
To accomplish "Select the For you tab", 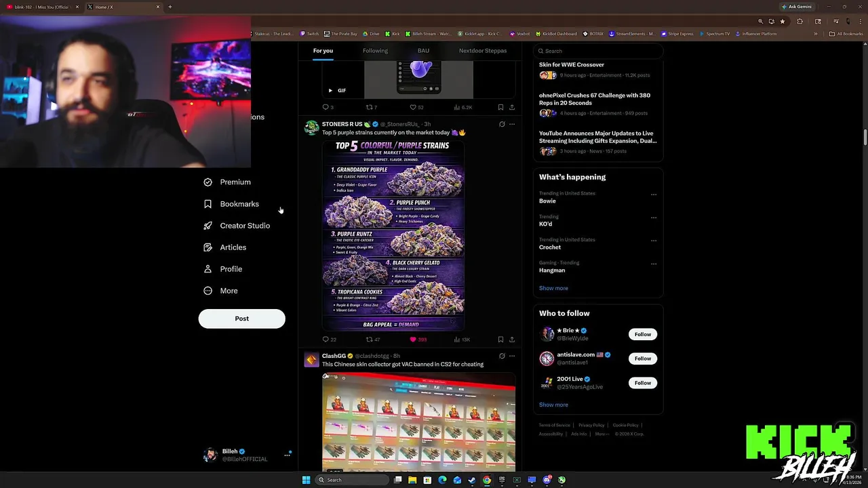I will [323, 50].
